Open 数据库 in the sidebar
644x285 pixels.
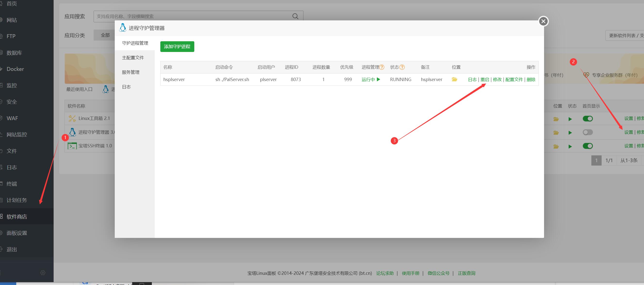click(14, 52)
